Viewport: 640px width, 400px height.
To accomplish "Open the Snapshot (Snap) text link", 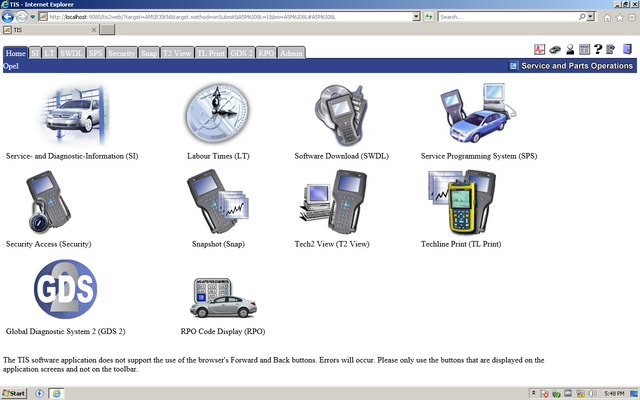I will (x=218, y=244).
